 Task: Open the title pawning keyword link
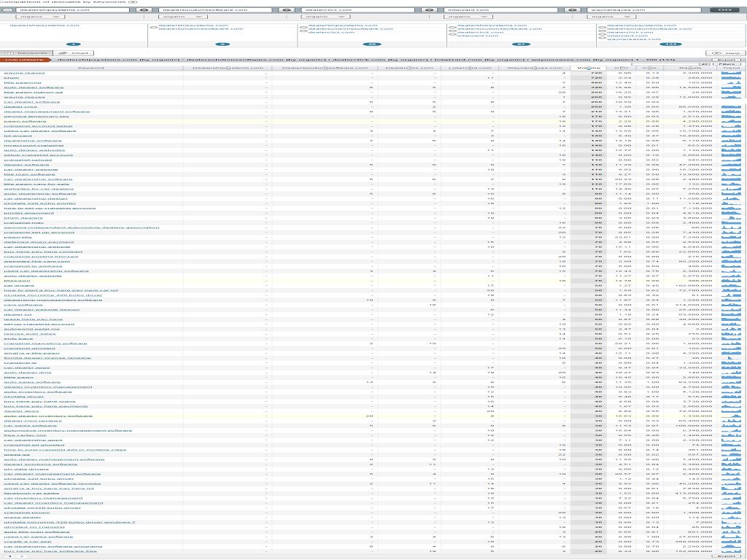click(23, 82)
